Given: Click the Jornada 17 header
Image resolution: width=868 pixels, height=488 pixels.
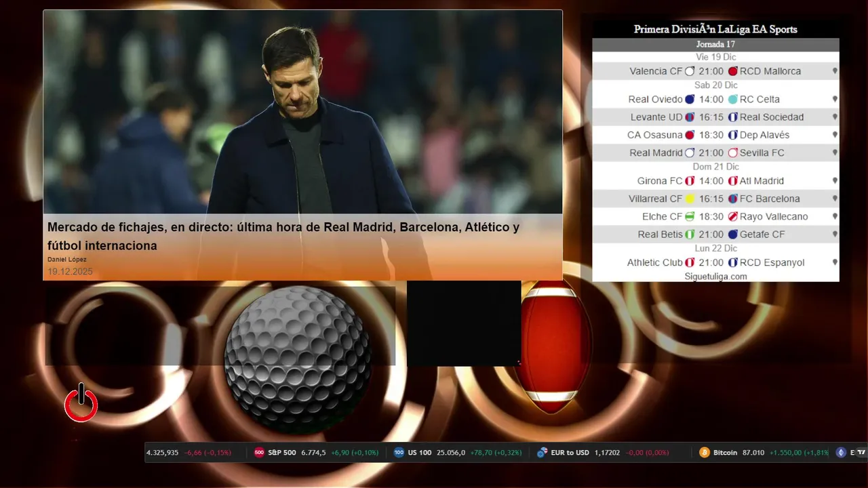Looking at the screenshot, I should [715, 45].
